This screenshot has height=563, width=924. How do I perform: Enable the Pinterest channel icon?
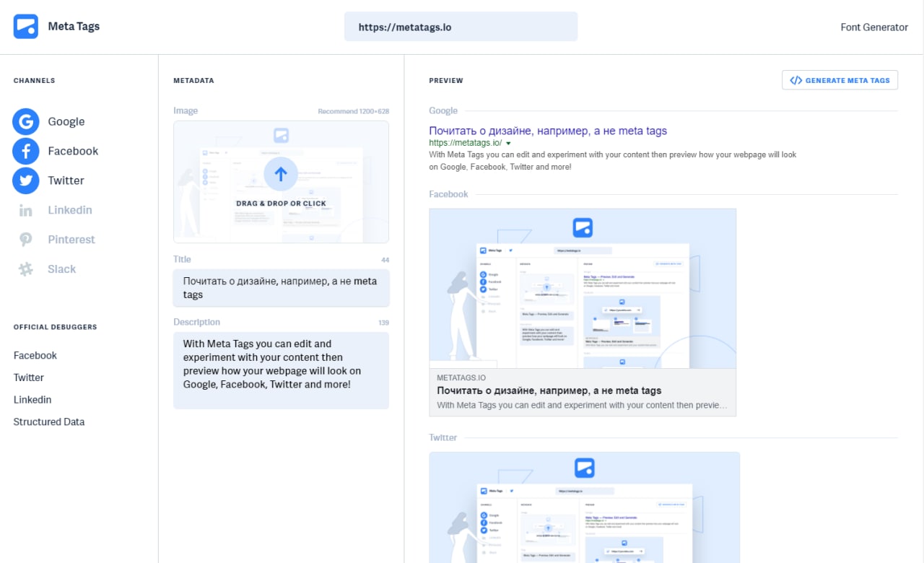[26, 240]
